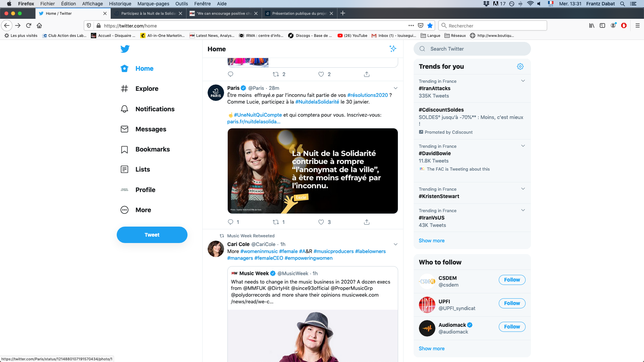
Task: Show more trends
Action: [431, 241]
